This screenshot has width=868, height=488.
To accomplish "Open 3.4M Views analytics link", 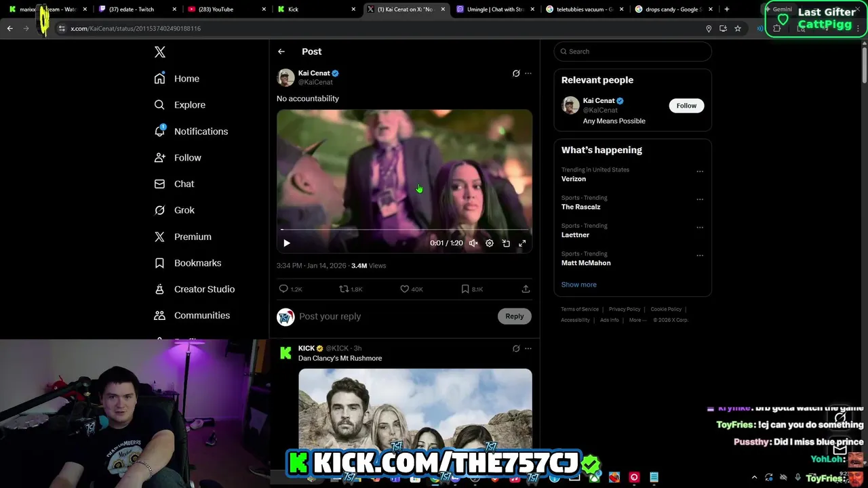I will (x=368, y=266).
